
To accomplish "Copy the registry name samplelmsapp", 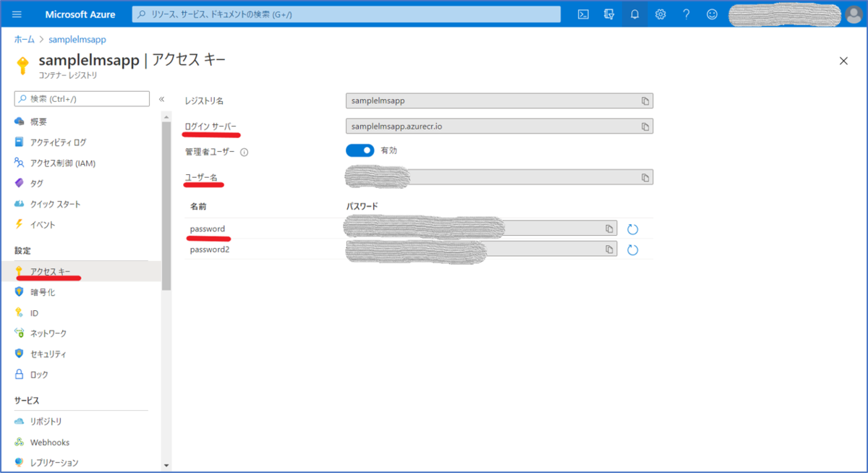I will [645, 101].
